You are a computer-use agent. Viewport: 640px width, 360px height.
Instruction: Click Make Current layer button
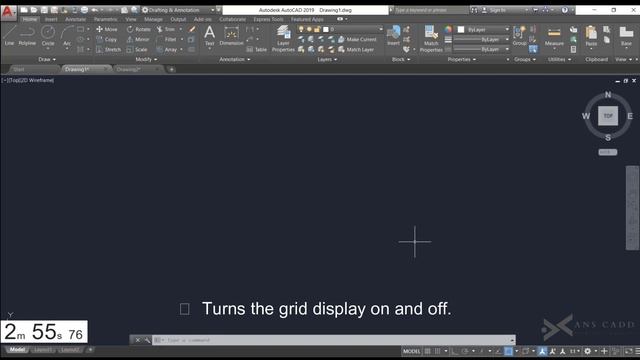[x=357, y=39]
